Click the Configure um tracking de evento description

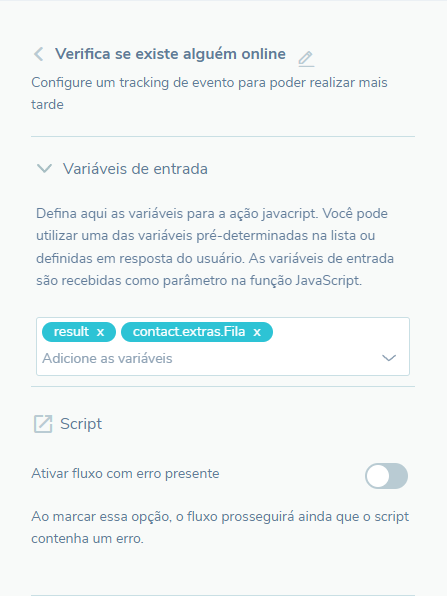pyautogui.click(x=209, y=93)
